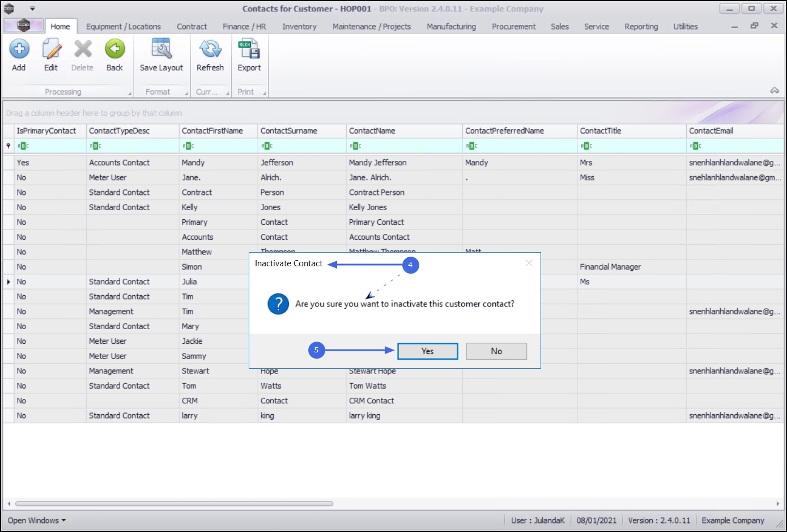The width and height of the screenshot is (787, 532).
Task: Click the filter row funnel indicator icon
Action: pos(8,146)
